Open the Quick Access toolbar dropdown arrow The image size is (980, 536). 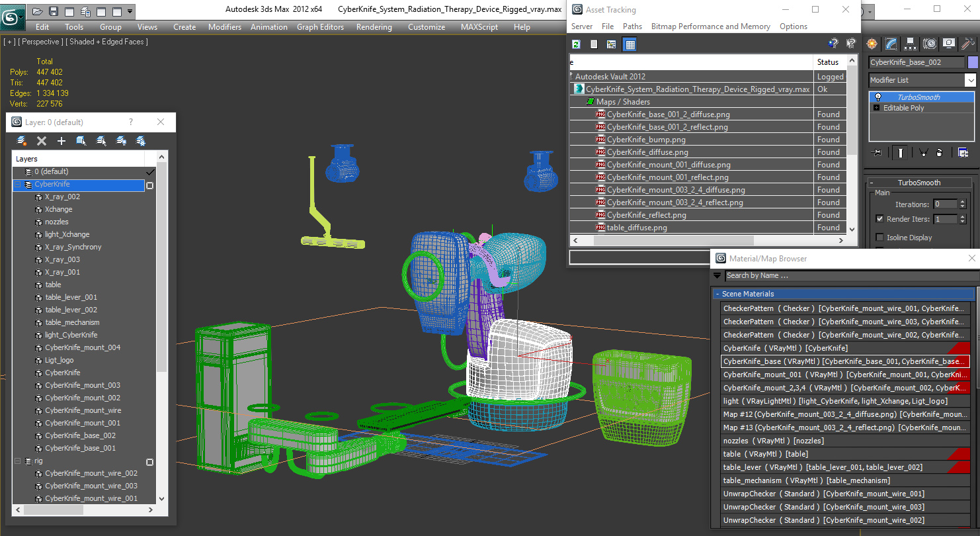130,11
